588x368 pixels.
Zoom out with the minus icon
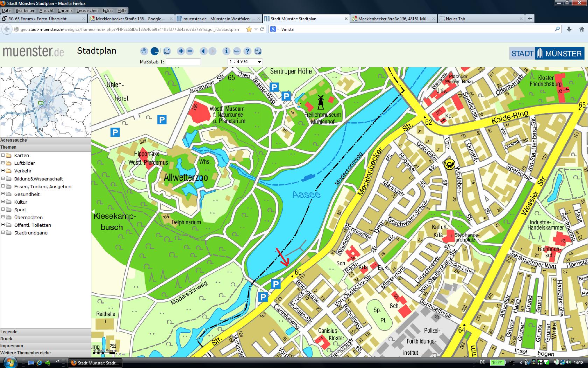point(190,51)
